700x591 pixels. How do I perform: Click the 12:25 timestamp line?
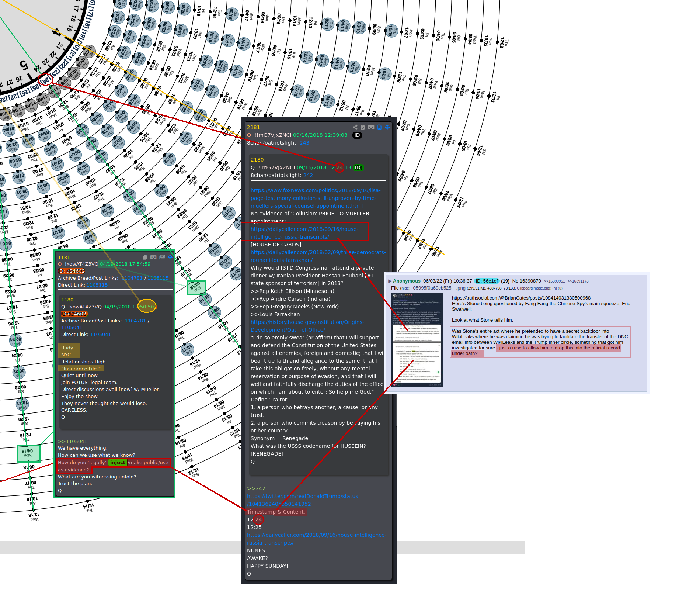(254, 527)
